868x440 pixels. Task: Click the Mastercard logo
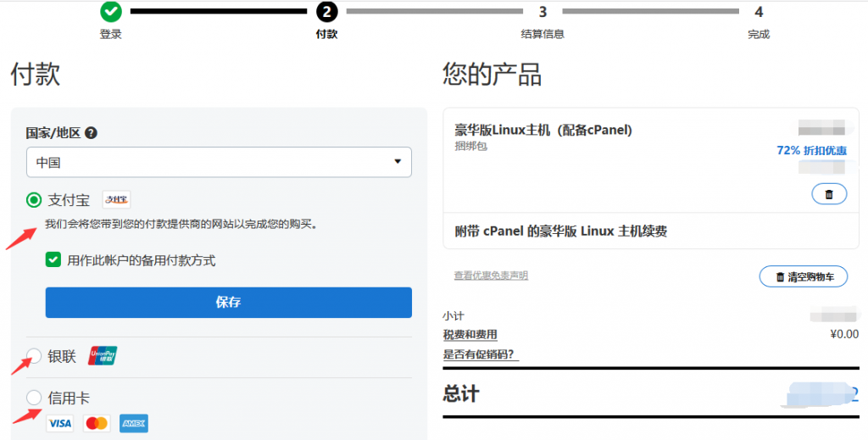point(97,423)
